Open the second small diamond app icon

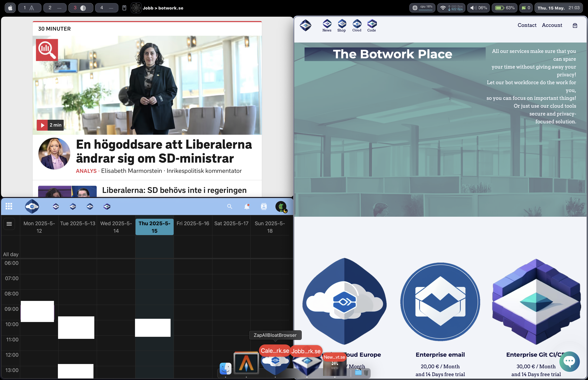(x=73, y=206)
